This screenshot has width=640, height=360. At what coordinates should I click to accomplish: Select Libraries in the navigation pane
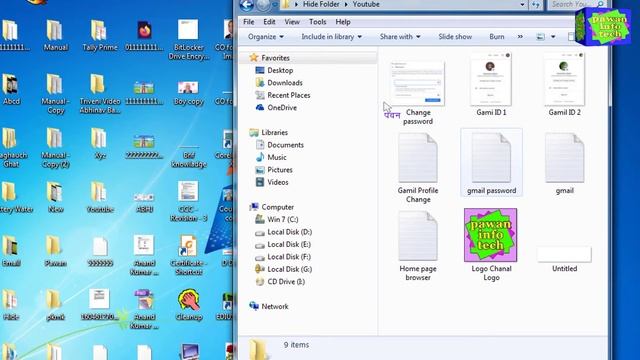click(274, 133)
